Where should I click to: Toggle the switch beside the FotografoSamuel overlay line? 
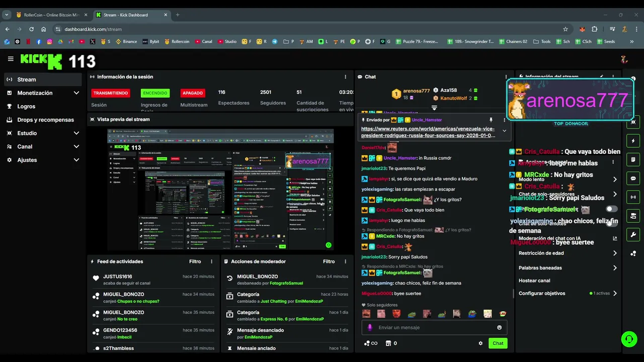[x=611, y=209]
